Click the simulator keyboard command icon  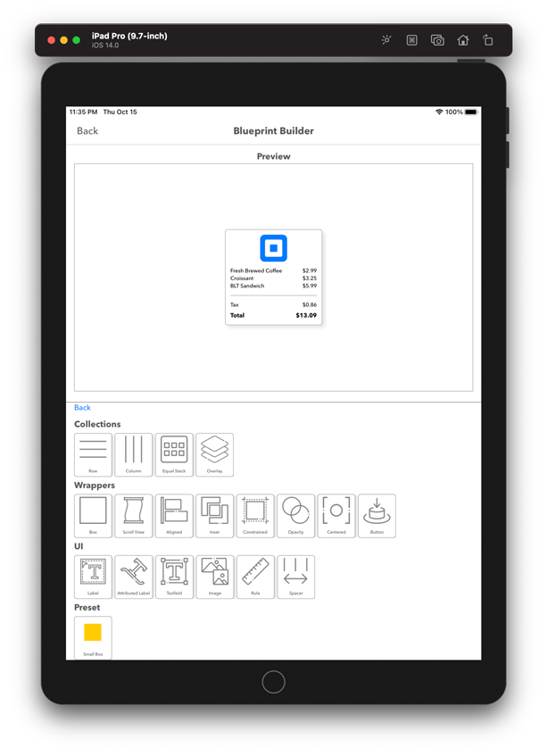click(411, 40)
